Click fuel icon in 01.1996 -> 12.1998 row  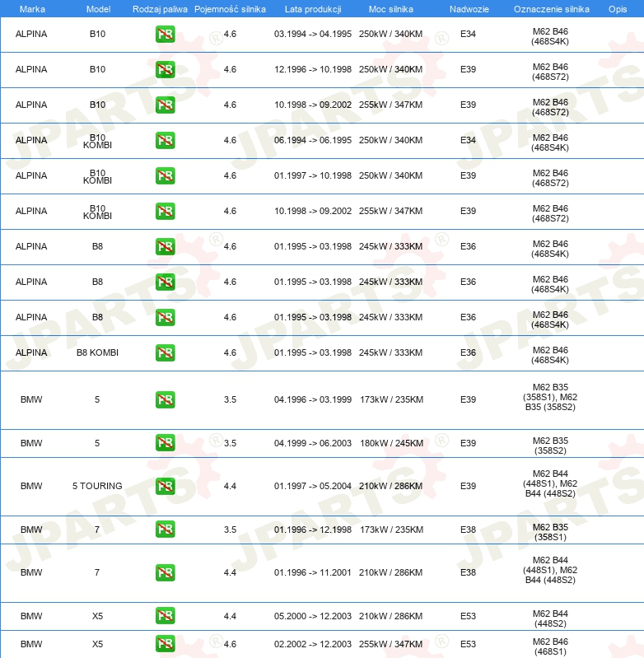[165, 530]
